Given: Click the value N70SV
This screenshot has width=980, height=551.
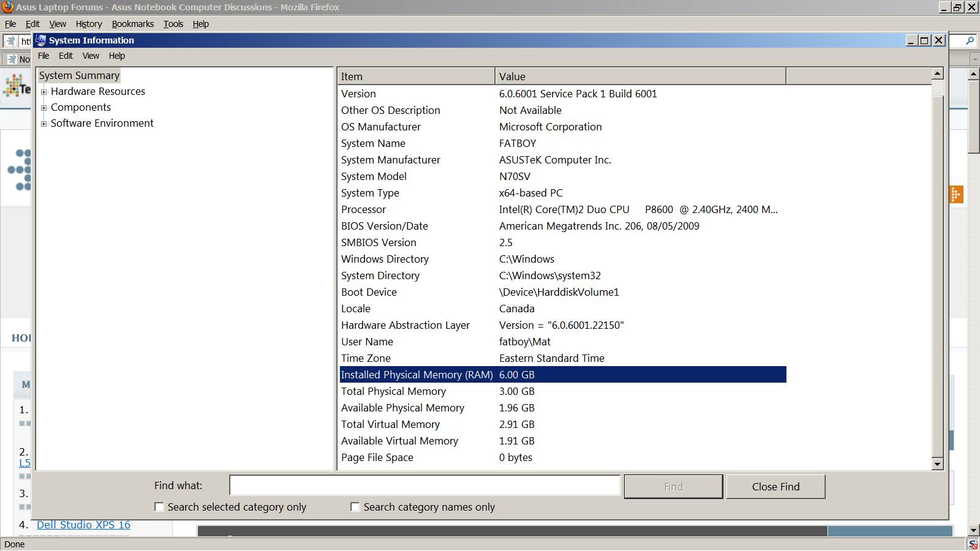Looking at the screenshot, I should pyautogui.click(x=514, y=176).
